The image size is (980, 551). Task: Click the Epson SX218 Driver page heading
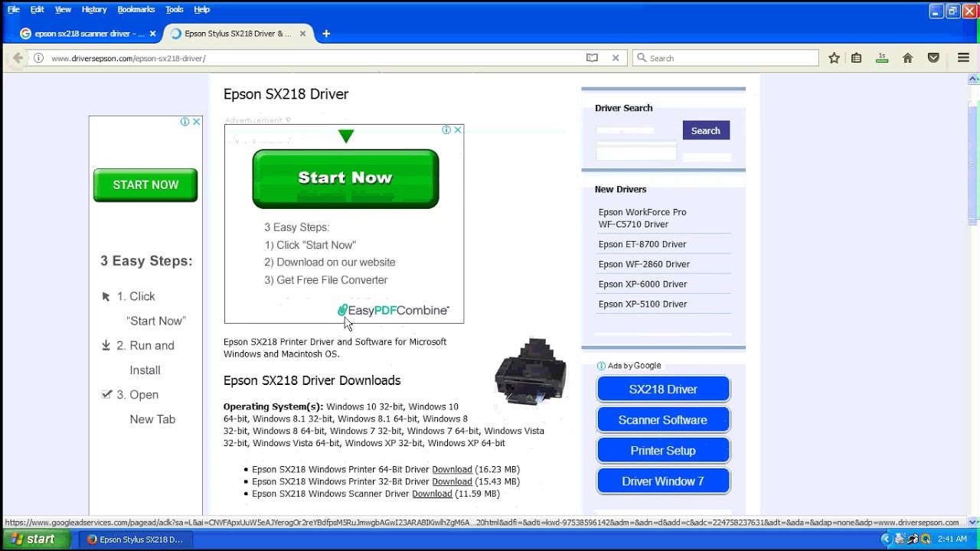coord(286,94)
